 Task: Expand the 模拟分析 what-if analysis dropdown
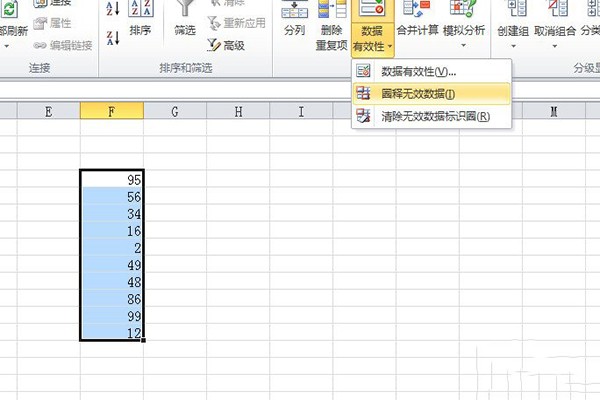pos(463,46)
